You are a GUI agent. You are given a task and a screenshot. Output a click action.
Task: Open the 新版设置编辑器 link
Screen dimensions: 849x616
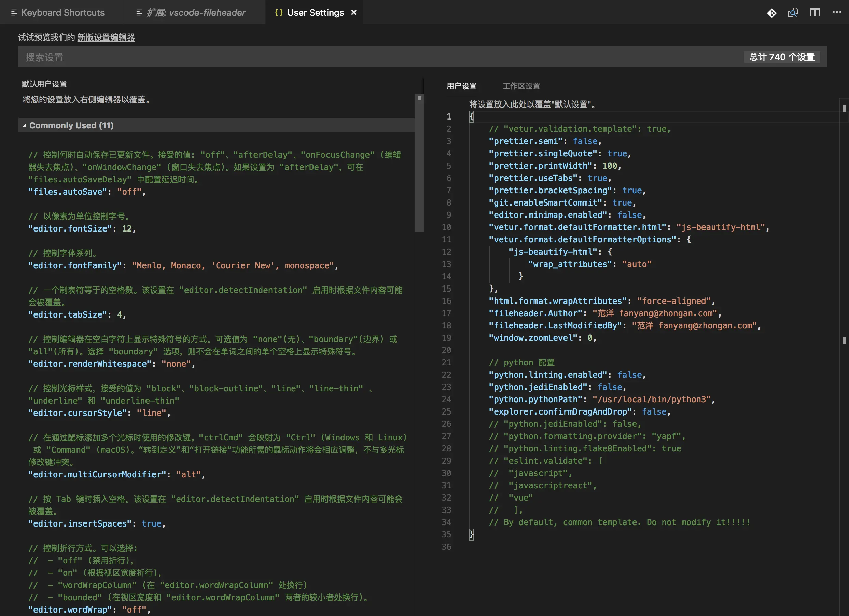click(x=106, y=38)
